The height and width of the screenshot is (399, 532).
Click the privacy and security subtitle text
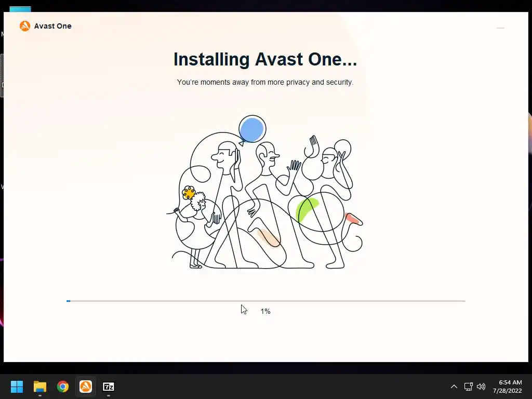265,82
